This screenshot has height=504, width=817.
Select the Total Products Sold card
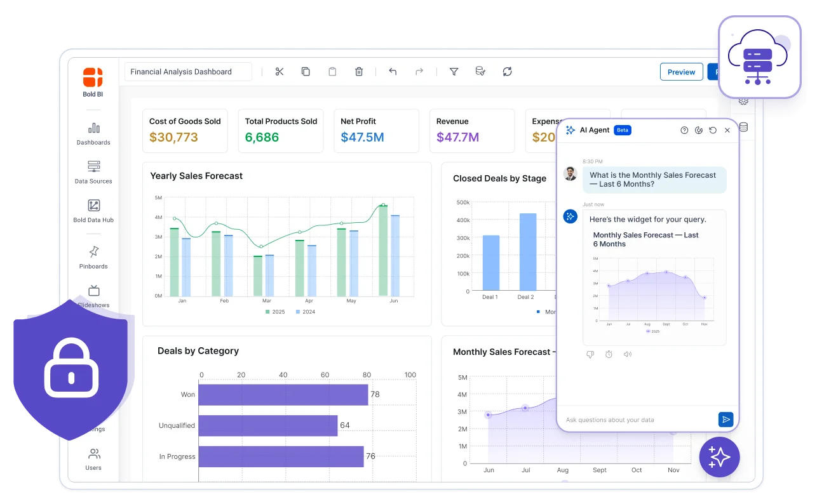pos(281,131)
